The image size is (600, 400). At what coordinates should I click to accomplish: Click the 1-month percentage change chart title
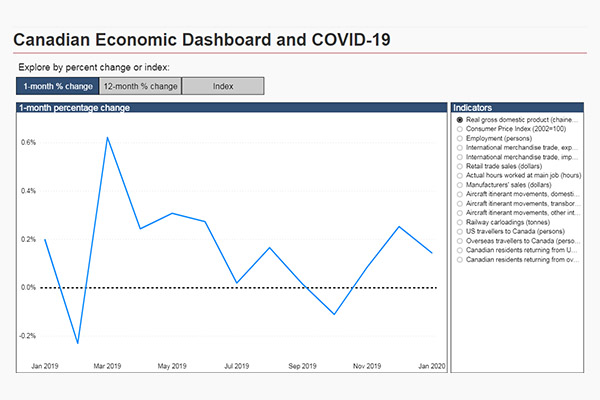[x=75, y=108]
